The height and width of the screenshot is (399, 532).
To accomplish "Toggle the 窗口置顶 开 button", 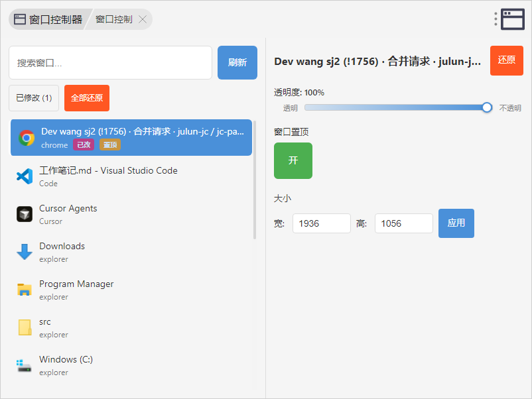I will click(293, 160).
